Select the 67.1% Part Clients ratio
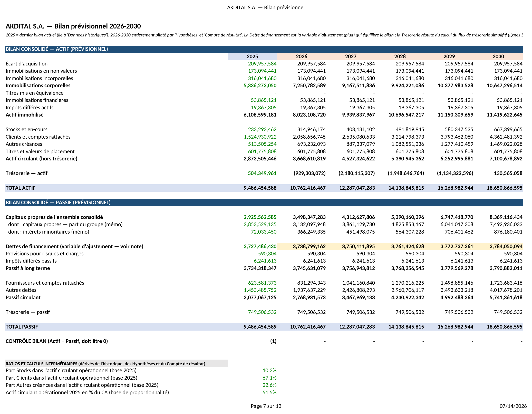 click(x=269, y=378)
